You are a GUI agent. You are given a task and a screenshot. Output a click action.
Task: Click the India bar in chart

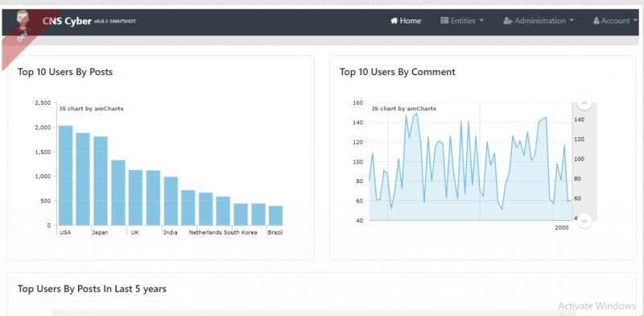click(x=171, y=201)
